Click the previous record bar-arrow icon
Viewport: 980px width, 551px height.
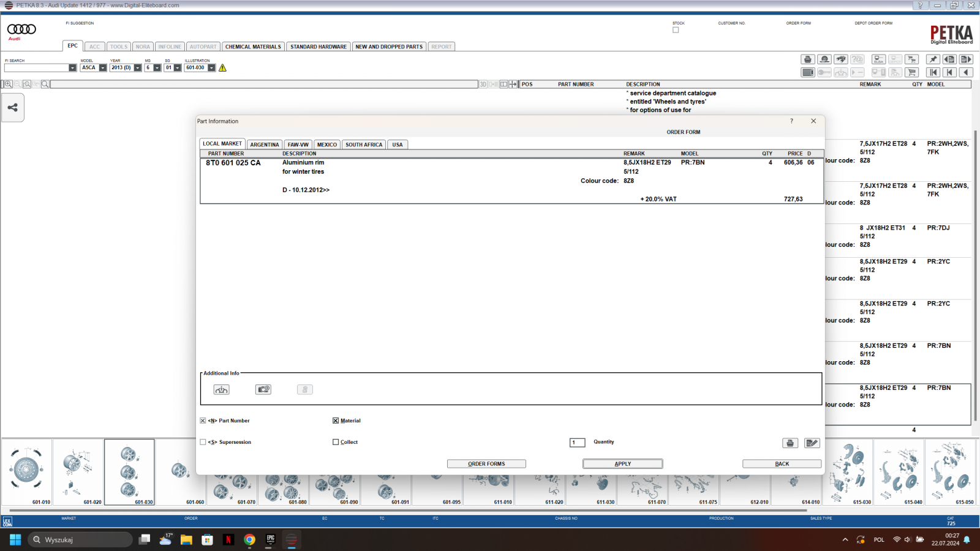tap(949, 72)
